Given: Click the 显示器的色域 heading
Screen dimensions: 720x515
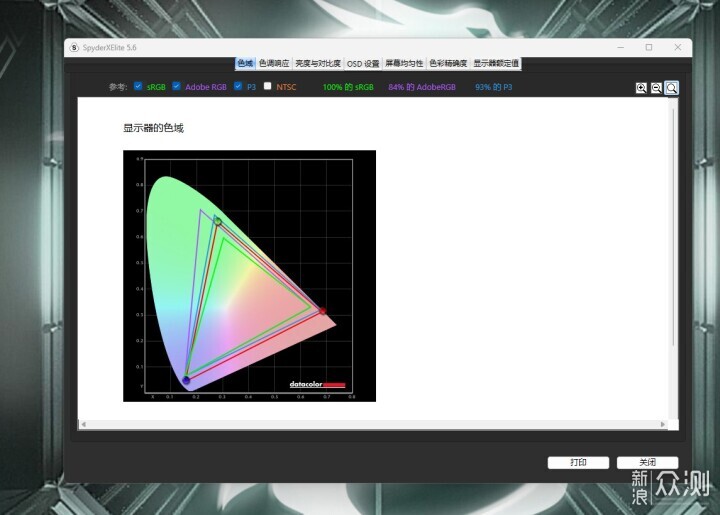Looking at the screenshot, I should click(153, 128).
